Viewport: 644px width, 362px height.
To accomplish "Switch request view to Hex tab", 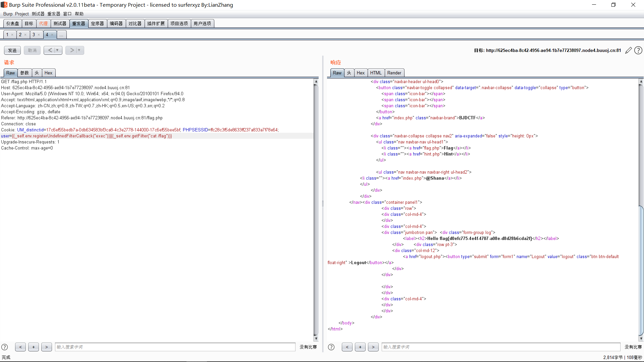I will pos(48,73).
